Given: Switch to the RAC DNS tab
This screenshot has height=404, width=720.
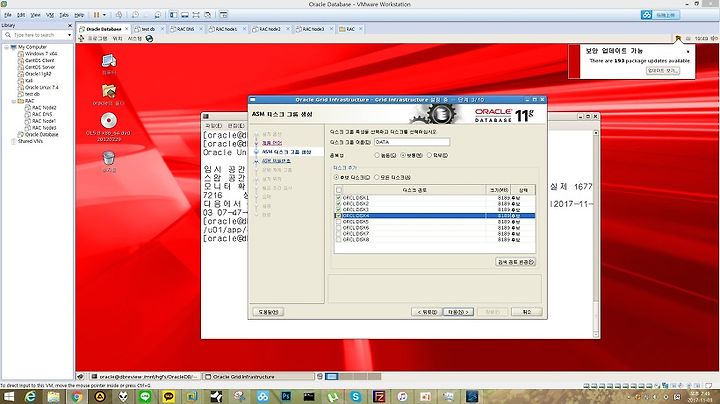Looking at the screenshot, I should (185, 29).
